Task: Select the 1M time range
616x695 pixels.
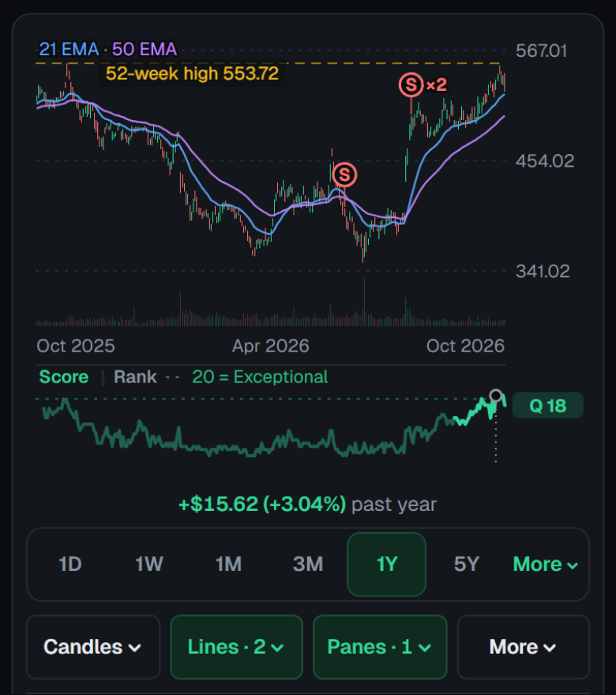Action: coord(229,564)
